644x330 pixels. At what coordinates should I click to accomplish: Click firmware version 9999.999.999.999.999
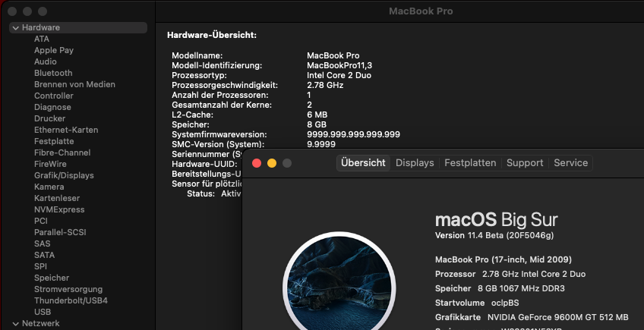(x=353, y=134)
